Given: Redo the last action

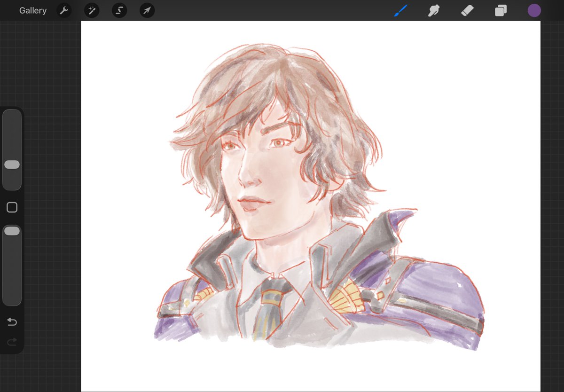Looking at the screenshot, I should coord(12,341).
